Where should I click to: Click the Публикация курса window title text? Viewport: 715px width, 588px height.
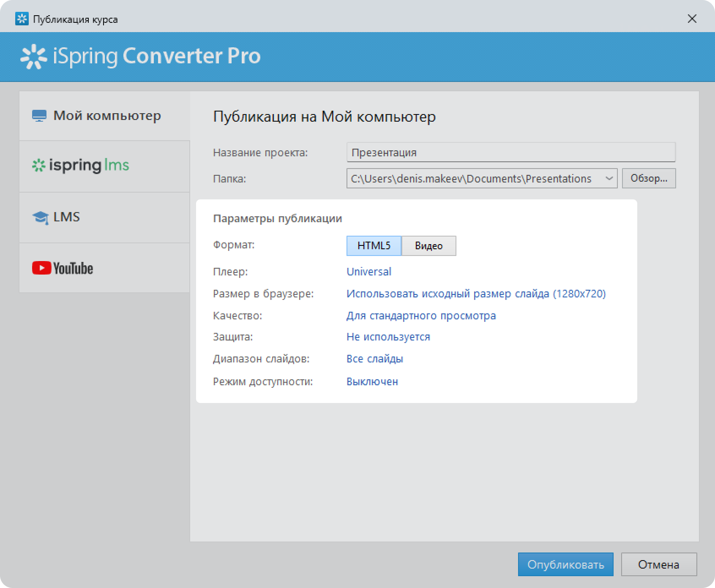pos(75,19)
